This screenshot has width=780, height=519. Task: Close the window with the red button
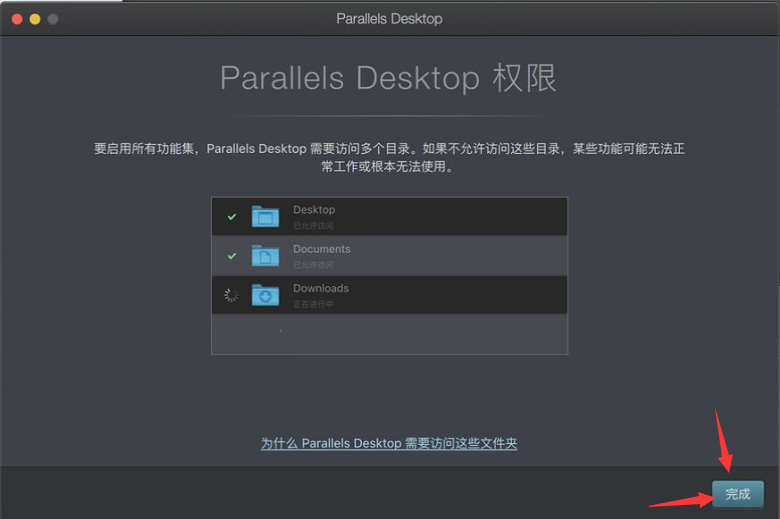(17, 19)
